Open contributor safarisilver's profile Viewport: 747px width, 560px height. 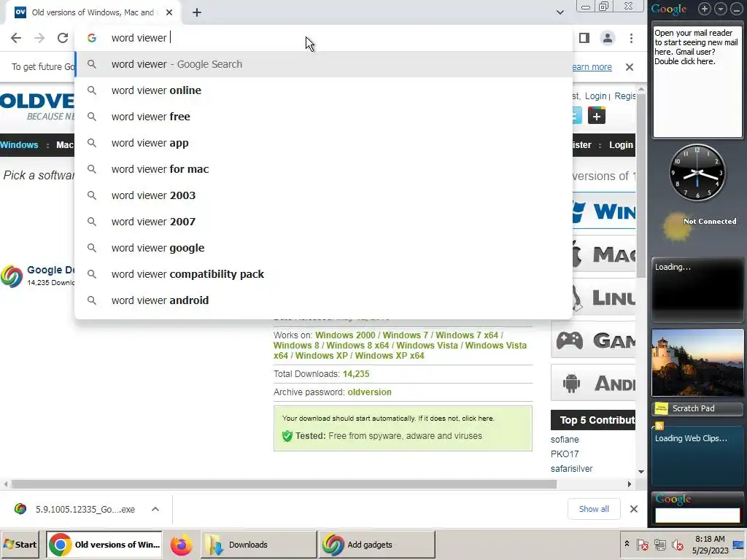[x=572, y=469]
